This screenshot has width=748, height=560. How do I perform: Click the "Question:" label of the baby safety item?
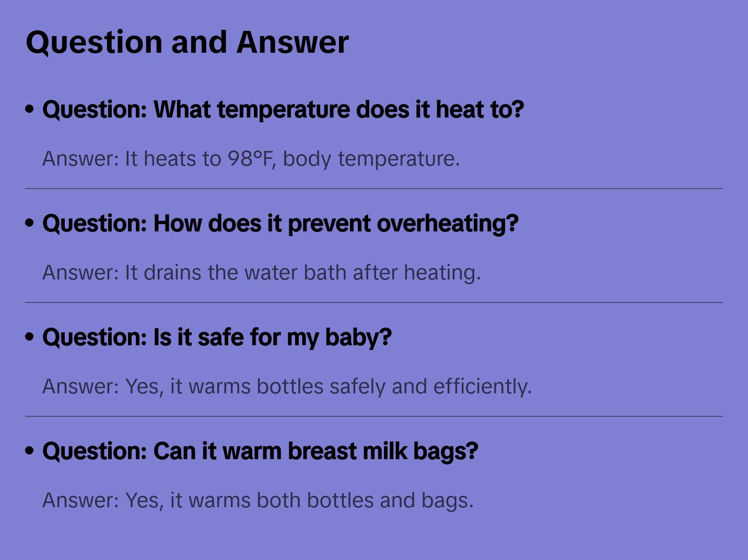(95, 337)
